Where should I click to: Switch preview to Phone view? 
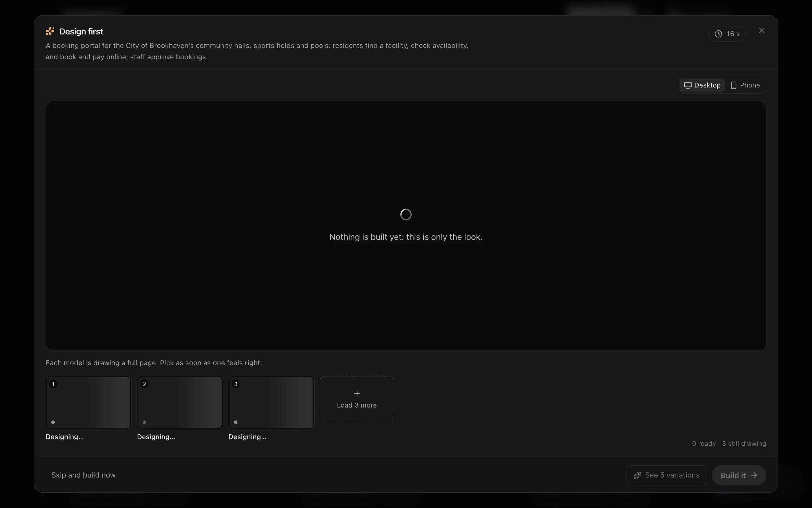tap(745, 85)
